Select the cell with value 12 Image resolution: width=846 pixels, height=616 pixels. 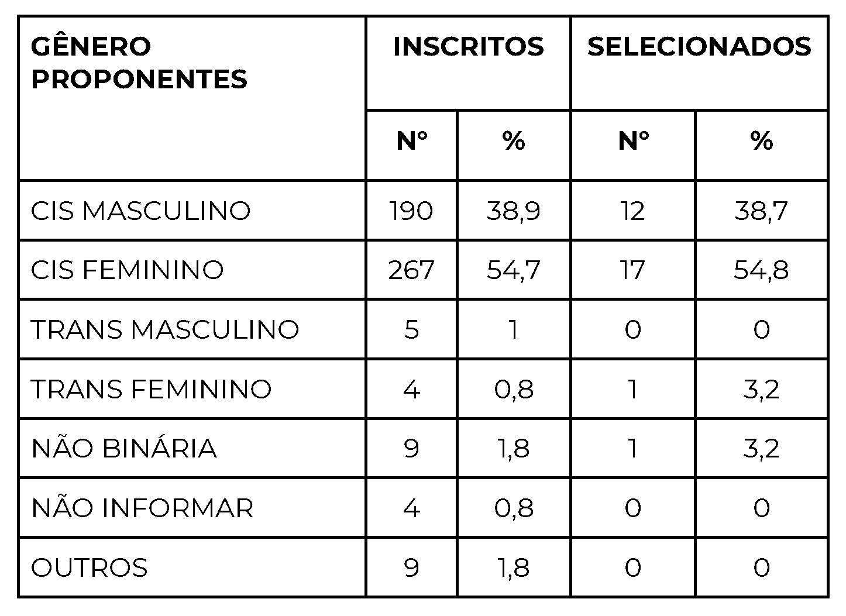pyautogui.click(x=632, y=211)
